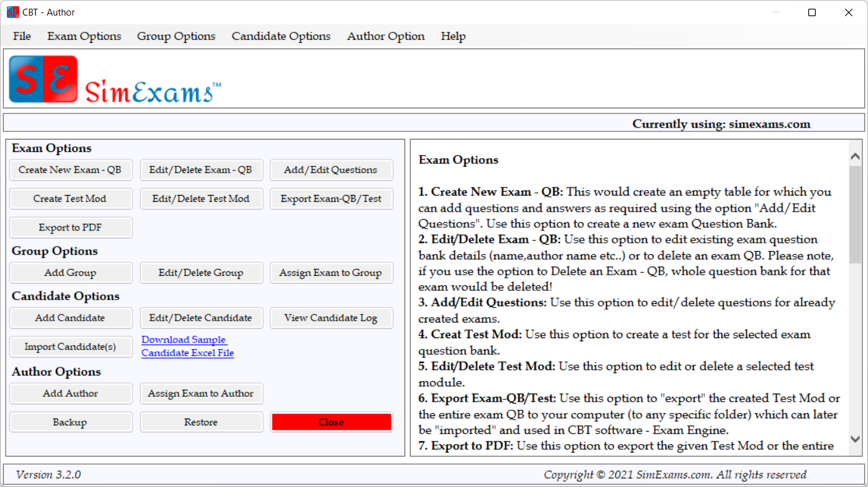Screen dimensions: 868x487
Task: Click '3. Add/Edit Questions:' help entry
Action: click(483, 303)
